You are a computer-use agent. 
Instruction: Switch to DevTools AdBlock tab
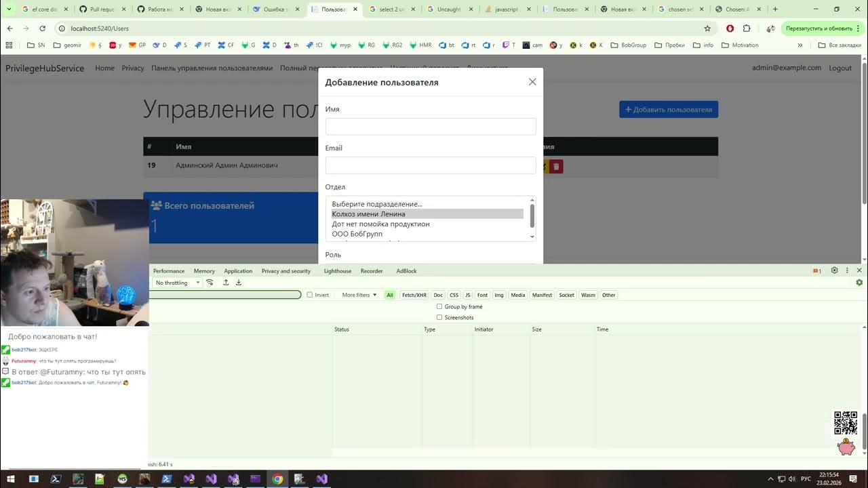point(406,271)
